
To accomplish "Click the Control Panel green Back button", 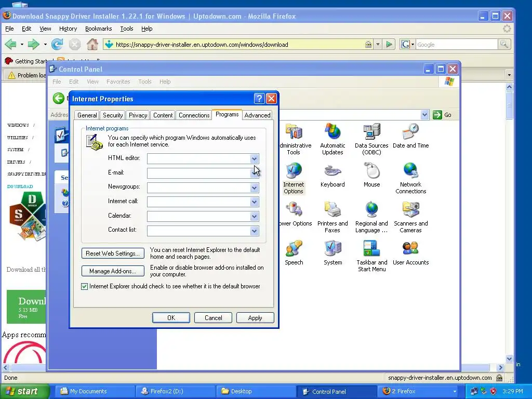I will pyautogui.click(x=58, y=98).
